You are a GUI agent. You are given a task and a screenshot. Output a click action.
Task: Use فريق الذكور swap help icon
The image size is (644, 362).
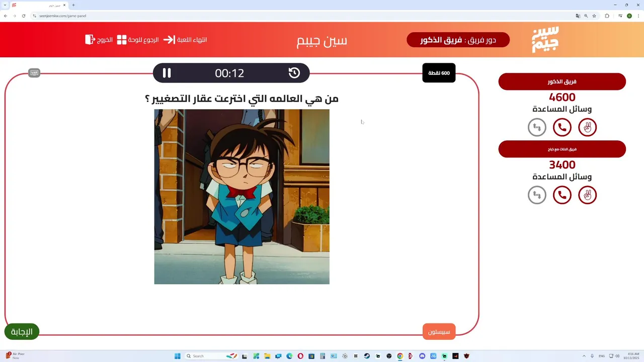coord(537,127)
